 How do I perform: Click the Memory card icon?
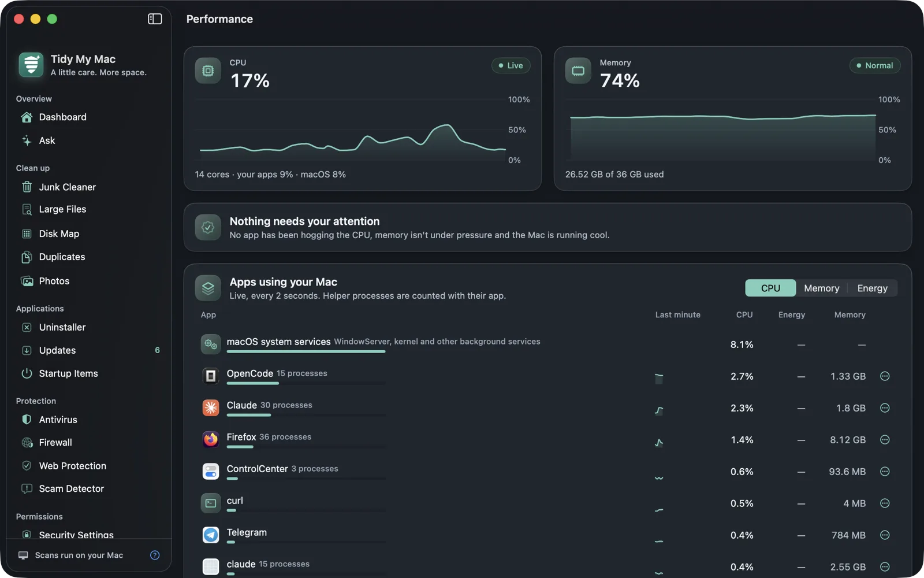coord(578,71)
